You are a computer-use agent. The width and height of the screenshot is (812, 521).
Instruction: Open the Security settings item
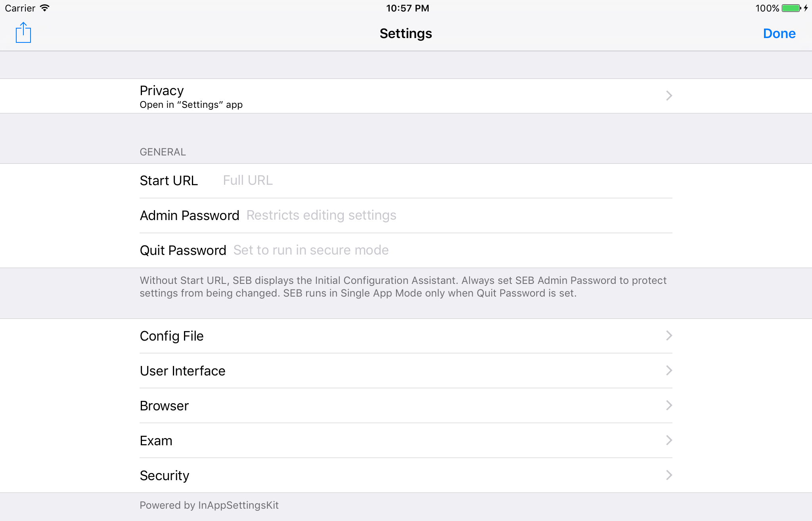406,475
